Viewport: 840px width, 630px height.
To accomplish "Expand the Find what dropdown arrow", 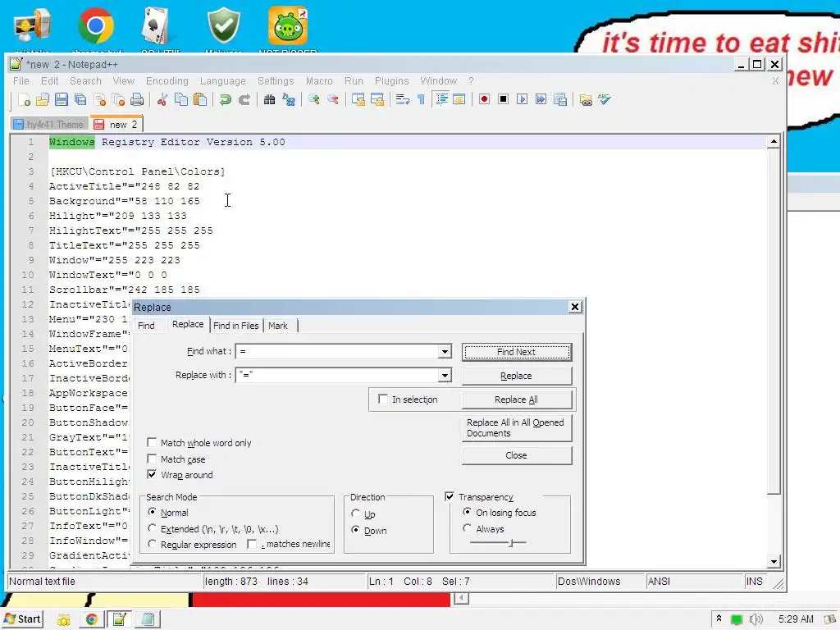I will tap(445, 352).
